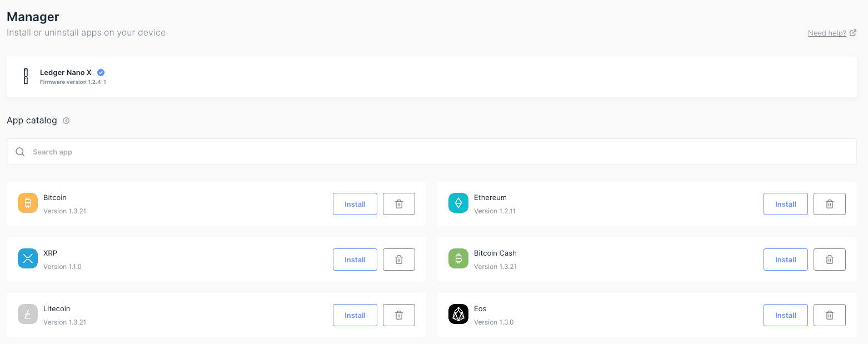Click the Ethereum app icon
The width and height of the screenshot is (868, 344).
click(458, 203)
